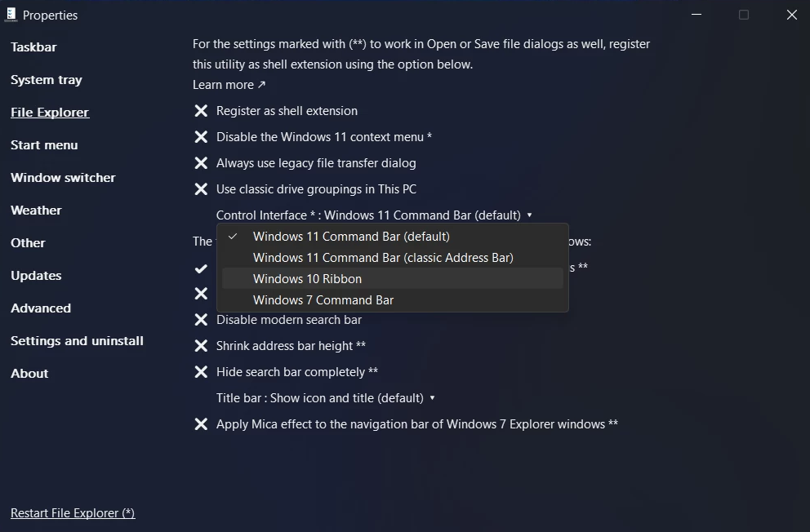
Task: Select Windows 10 Ribbon from the dropdown menu
Action: coord(308,278)
